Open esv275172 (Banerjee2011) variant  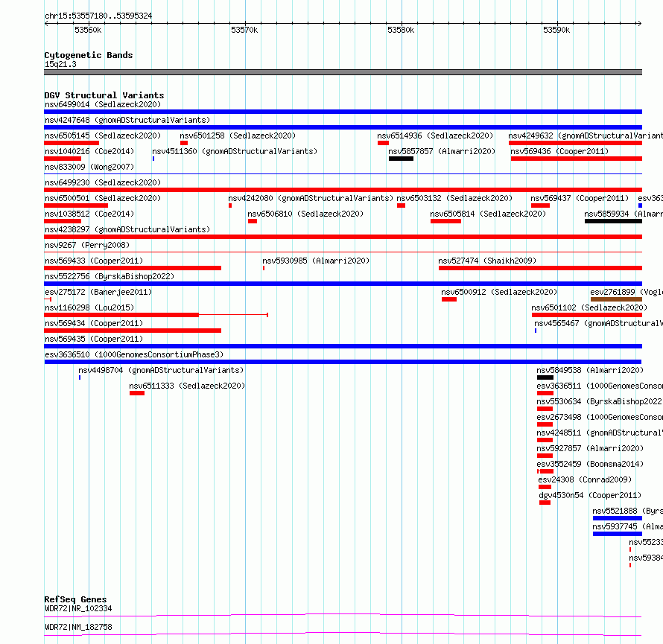coord(98,292)
